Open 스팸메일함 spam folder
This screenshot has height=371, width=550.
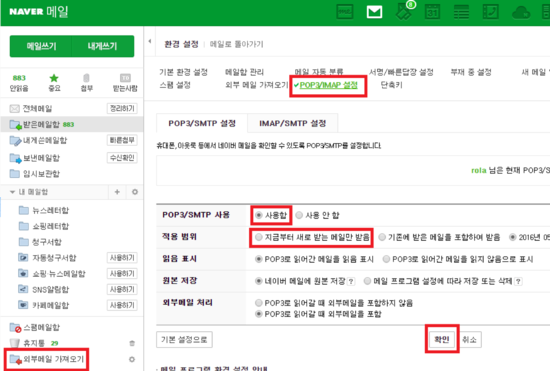(35, 328)
